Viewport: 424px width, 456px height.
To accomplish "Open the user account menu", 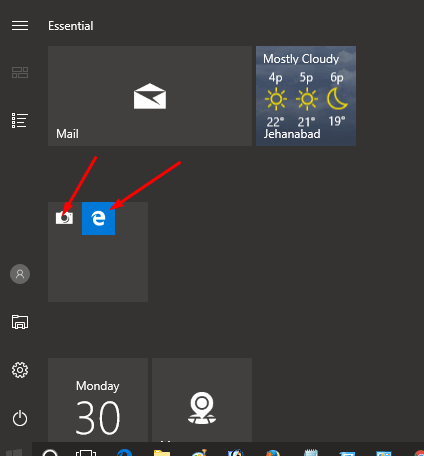I will (20, 274).
